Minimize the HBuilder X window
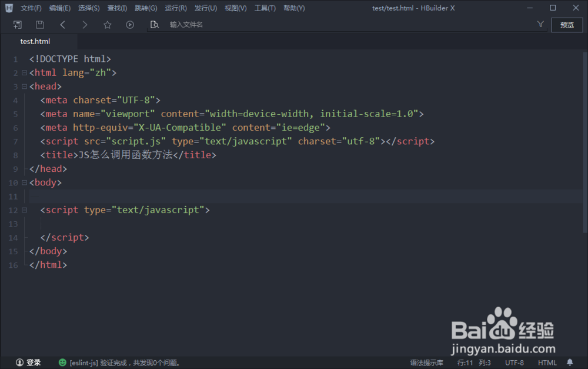The image size is (588, 369). (530, 8)
